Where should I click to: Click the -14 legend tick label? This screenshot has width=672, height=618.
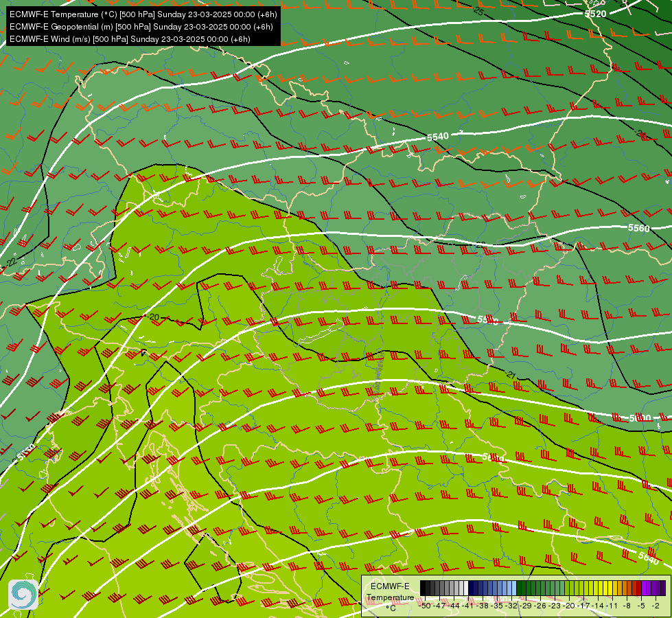tap(598, 606)
